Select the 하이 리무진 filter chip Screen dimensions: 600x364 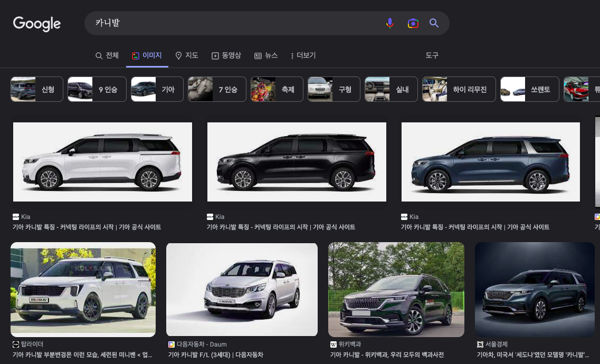(459, 89)
